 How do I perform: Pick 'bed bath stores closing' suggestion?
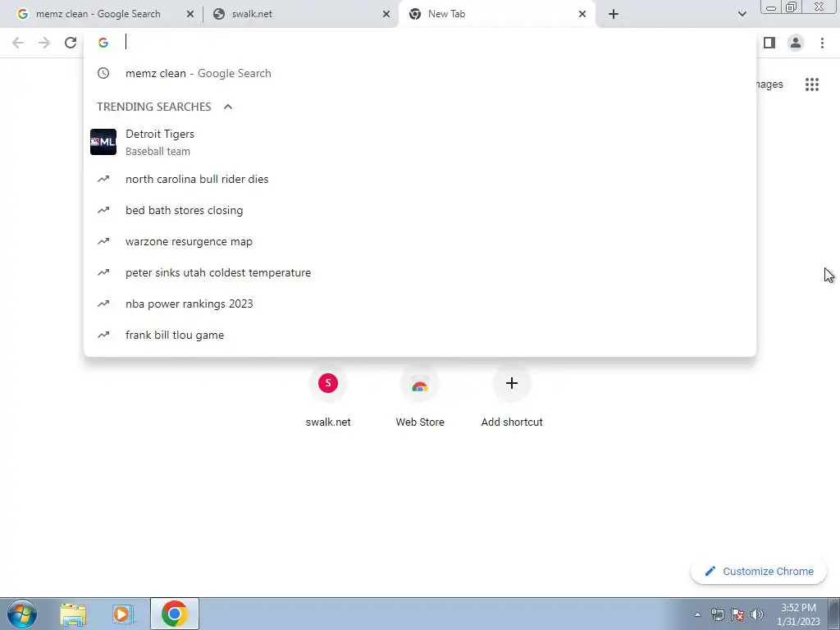point(420,210)
